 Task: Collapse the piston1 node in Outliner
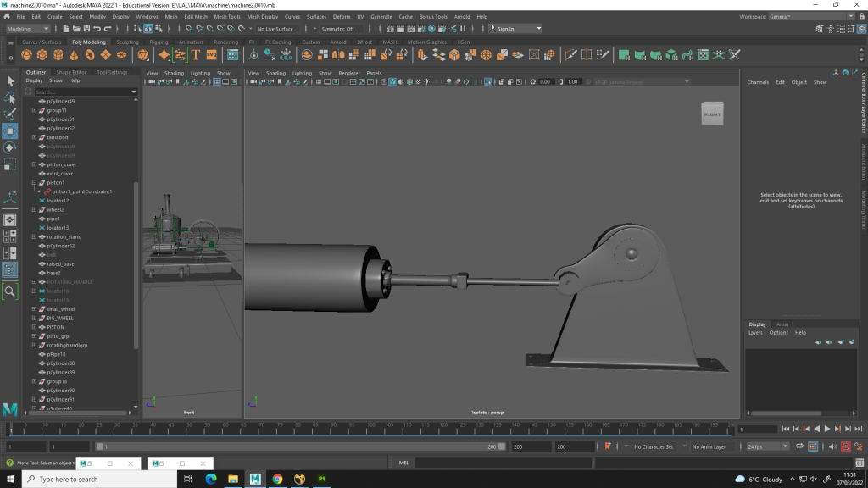34,183
